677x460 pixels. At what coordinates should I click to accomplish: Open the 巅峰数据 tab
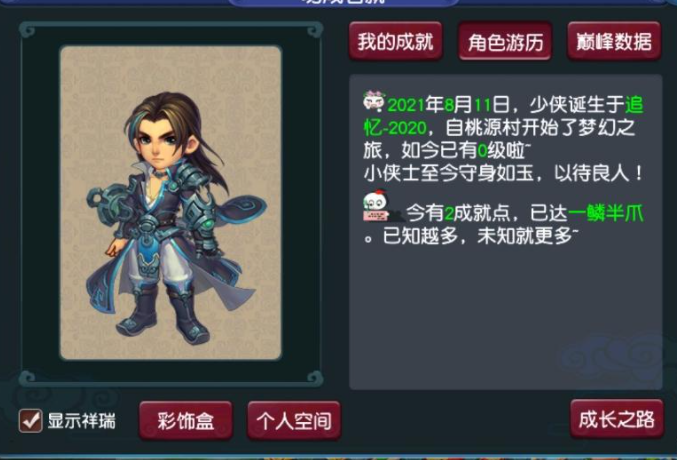pyautogui.click(x=614, y=41)
